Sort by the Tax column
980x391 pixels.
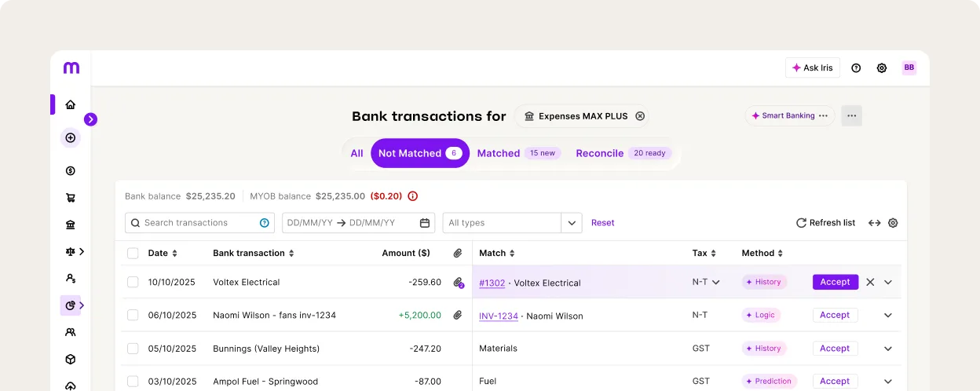(704, 253)
